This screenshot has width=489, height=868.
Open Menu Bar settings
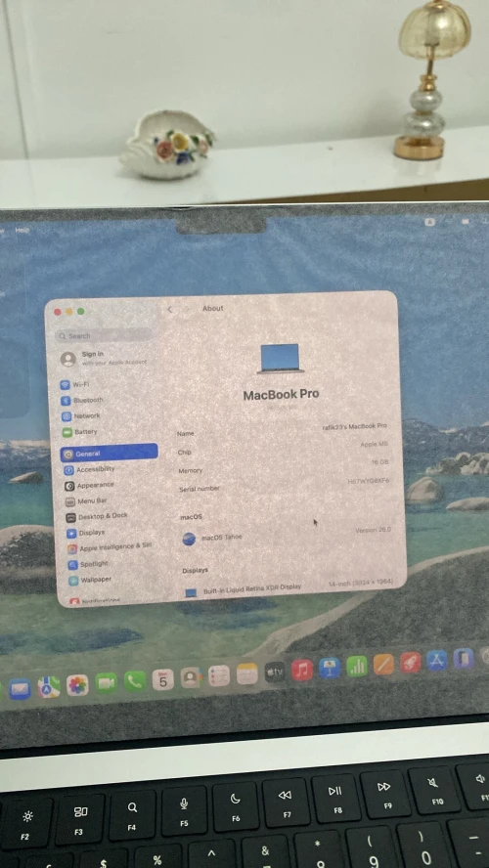pyautogui.click(x=86, y=501)
